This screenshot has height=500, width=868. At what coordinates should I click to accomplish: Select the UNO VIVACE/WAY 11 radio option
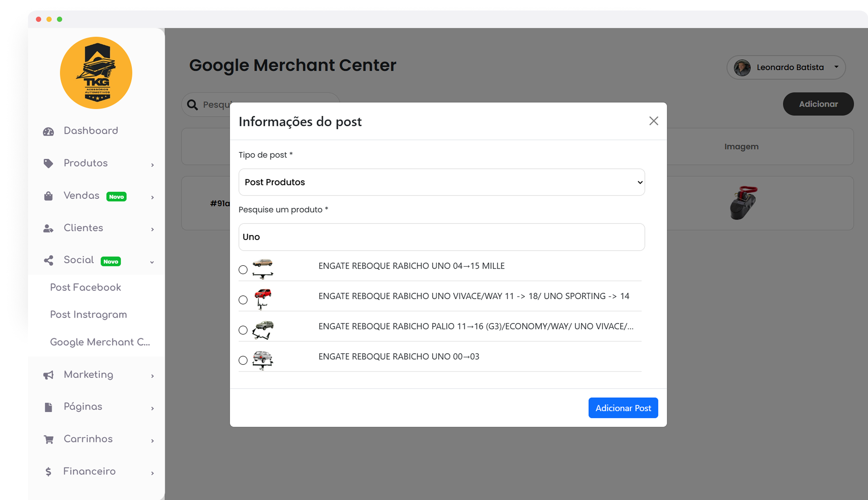tap(243, 300)
